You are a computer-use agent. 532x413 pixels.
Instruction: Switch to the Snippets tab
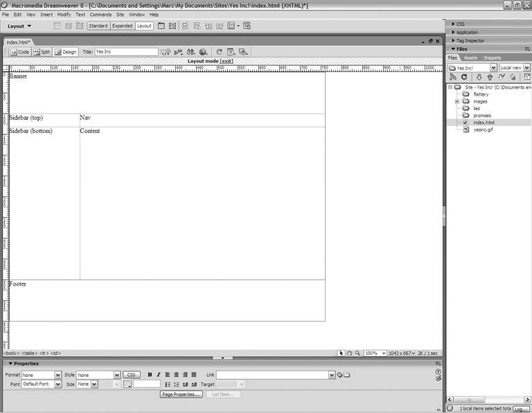click(493, 58)
